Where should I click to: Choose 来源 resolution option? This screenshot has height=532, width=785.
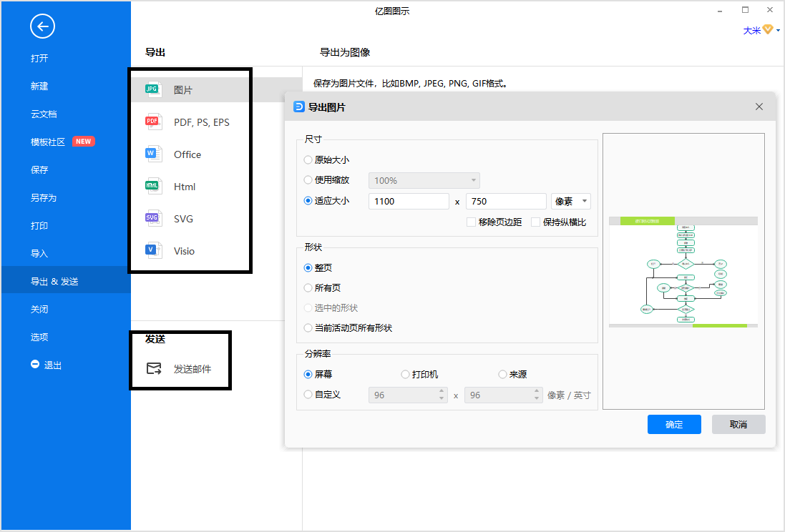pos(502,375)
